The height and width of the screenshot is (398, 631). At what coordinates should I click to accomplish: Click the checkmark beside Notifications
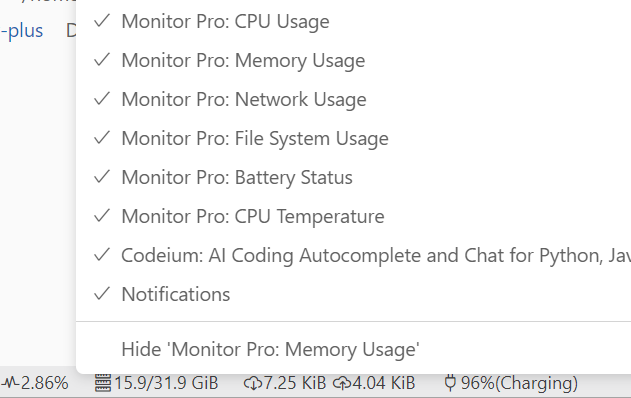(102, 294)
